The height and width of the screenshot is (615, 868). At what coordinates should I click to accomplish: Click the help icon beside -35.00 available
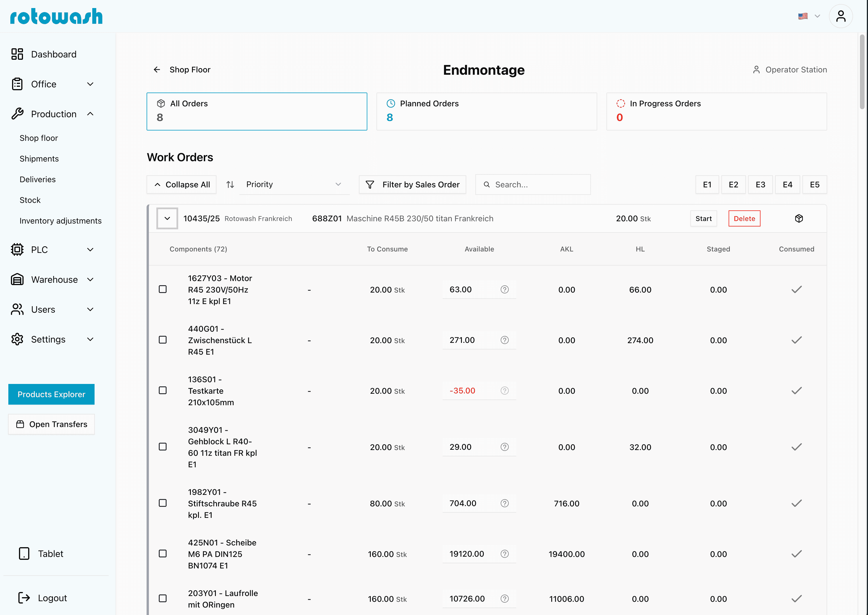(504, 391)
